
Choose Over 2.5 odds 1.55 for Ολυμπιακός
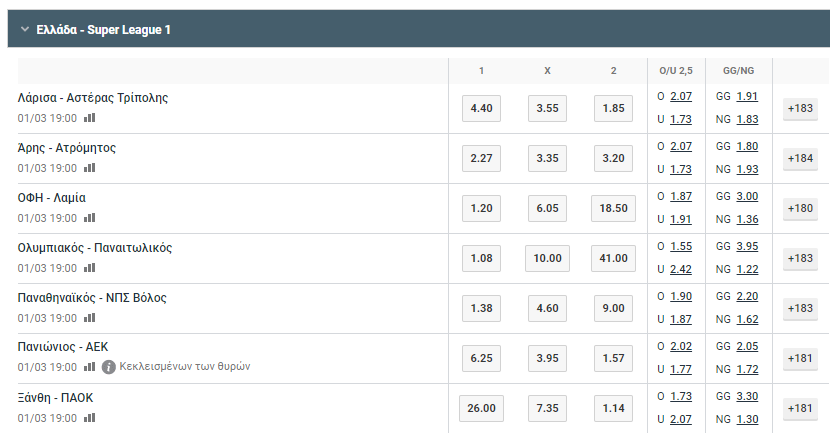coord(681,247)
